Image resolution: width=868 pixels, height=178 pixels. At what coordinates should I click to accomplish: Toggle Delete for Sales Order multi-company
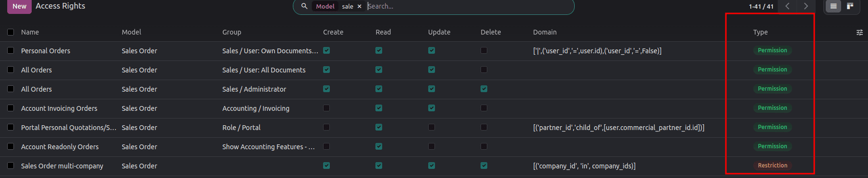point(484,166)
